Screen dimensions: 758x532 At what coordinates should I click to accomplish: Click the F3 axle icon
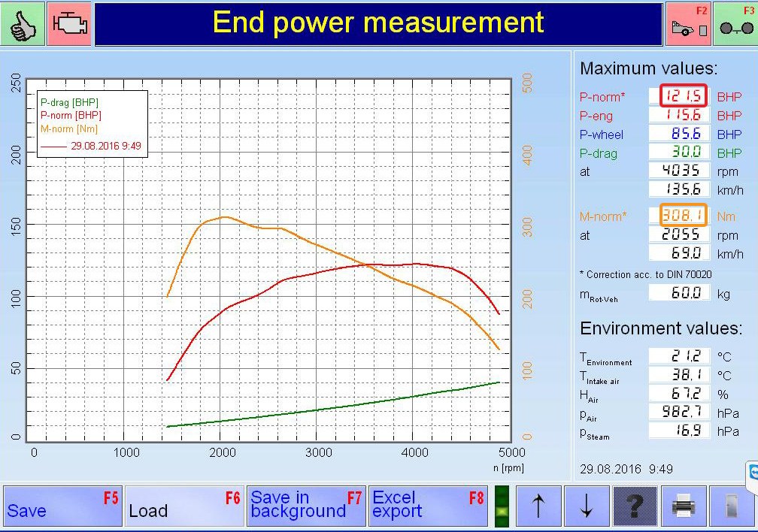[x=735, y=24]
